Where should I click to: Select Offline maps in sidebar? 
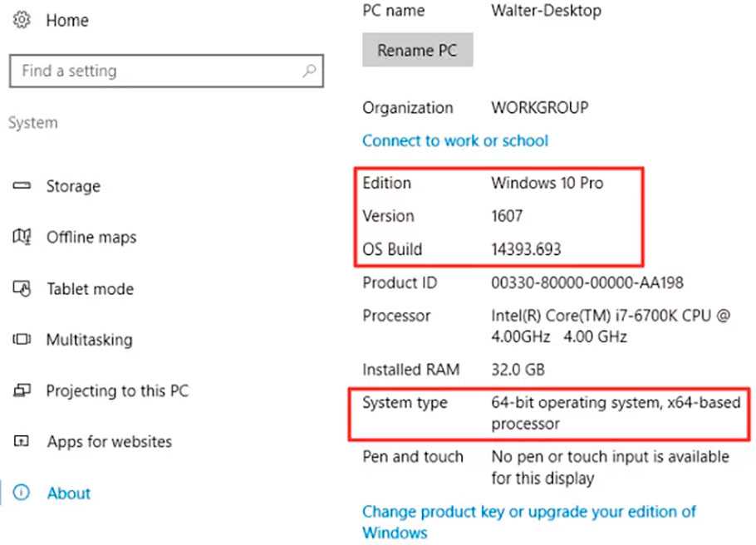[x=91, y=238]
